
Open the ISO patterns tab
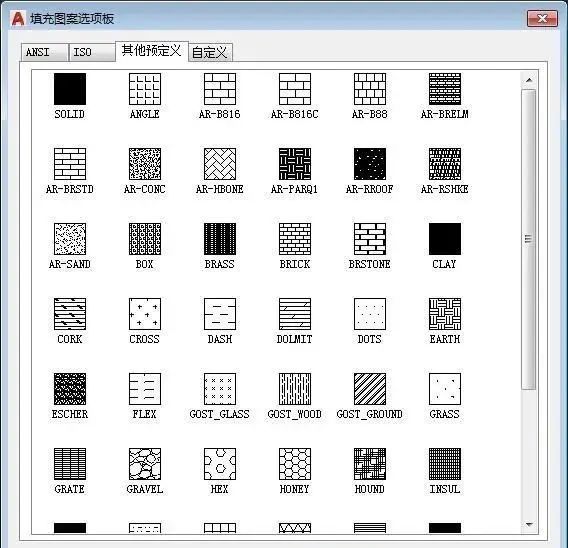point(92,53)
